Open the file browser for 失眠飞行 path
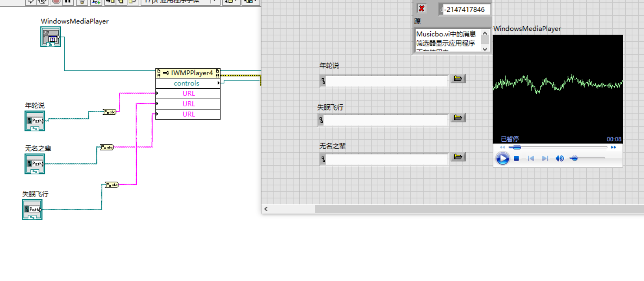Image resolution: width=644 pixels, height=281 pixels. coord(458,117)
